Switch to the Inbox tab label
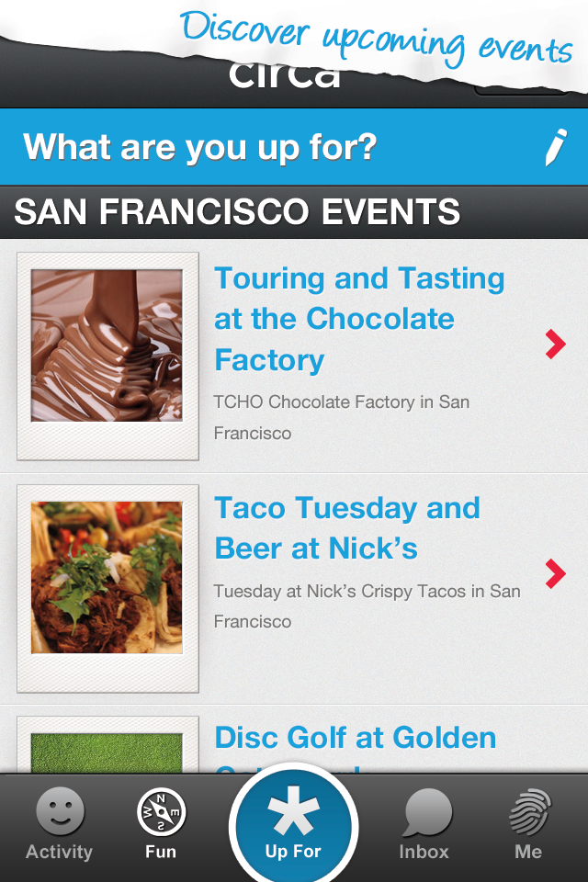This screenshot has height=882, width=588. [x=424, y=852]
